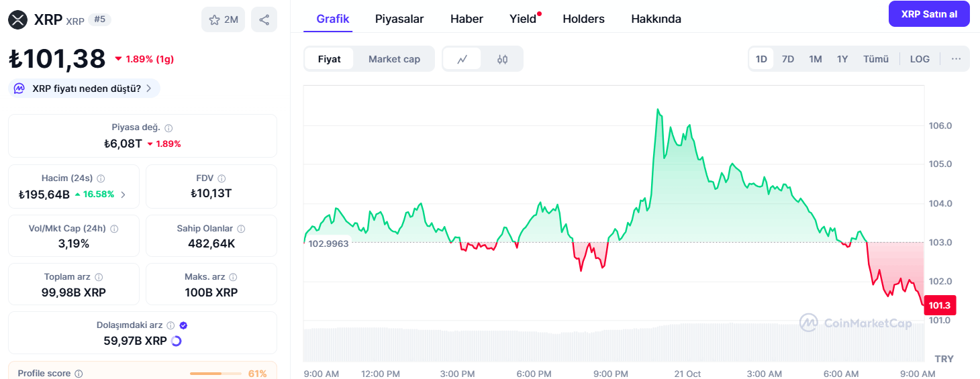Click the ₺6,08T market cap value
The image size is (980, 379).
123,144
